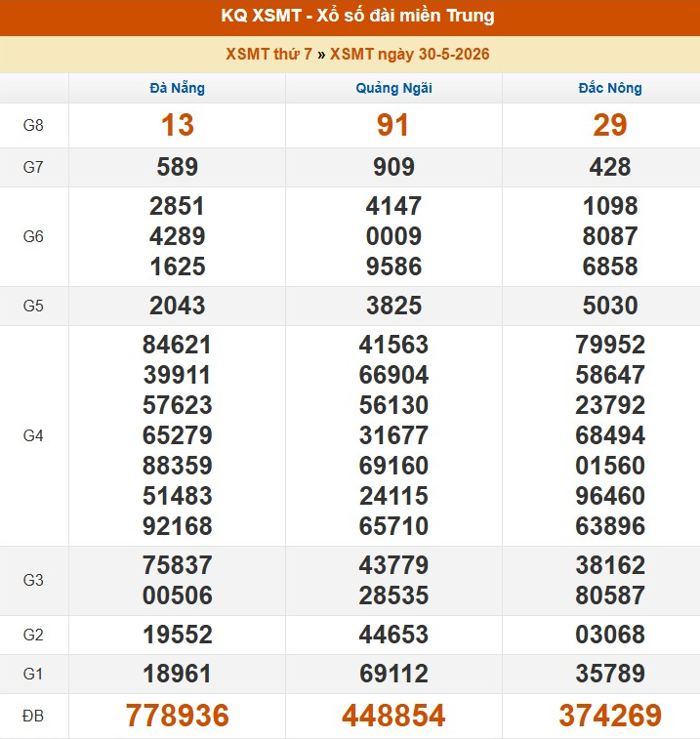This screenshot has height=739, width=700.
Task: Click the G3 row label
Action: click(33, 580)
